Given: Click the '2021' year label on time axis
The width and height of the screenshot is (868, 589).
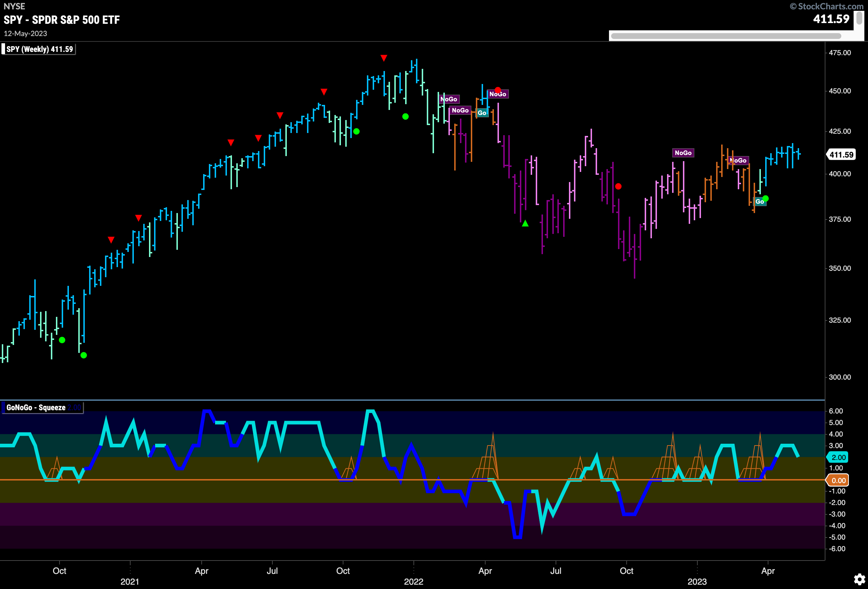Looking at the screenshot, I should coord(130,581).
